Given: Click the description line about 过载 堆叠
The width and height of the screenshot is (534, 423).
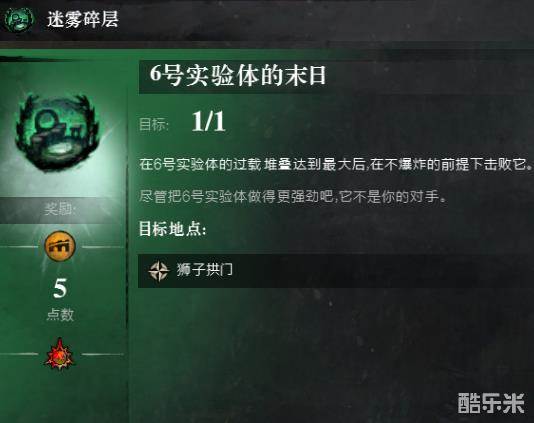Looking at the screenshot, I should tap(335, 164).
